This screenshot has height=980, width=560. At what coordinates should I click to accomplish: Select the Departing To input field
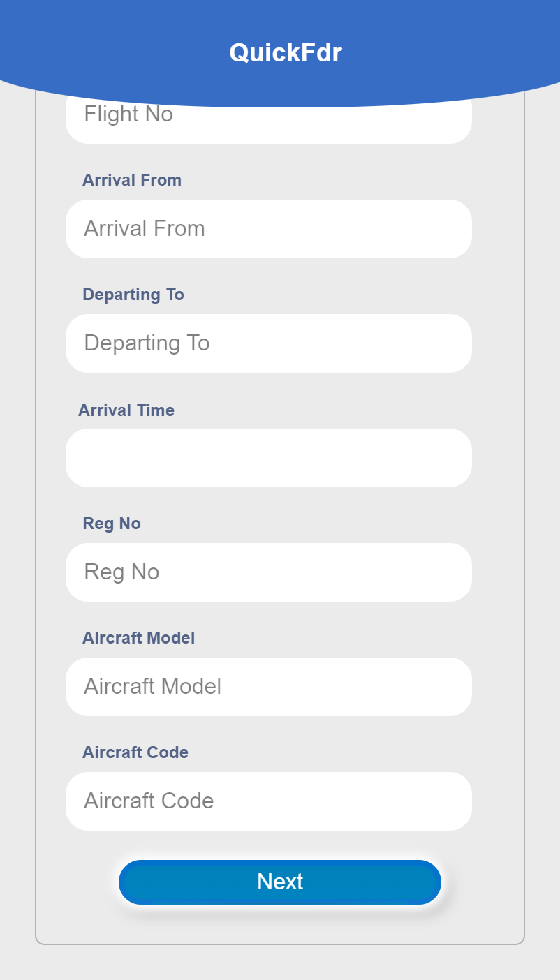[x=269, y=343]
